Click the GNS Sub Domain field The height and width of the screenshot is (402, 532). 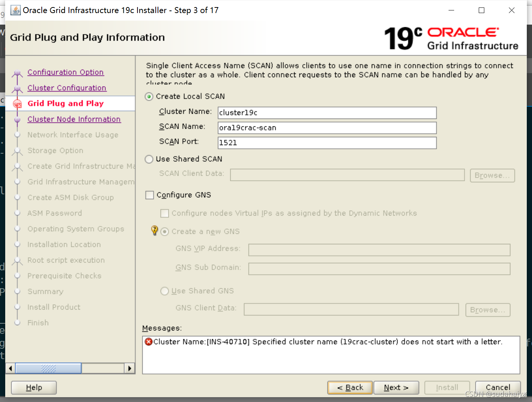point(379,269)
